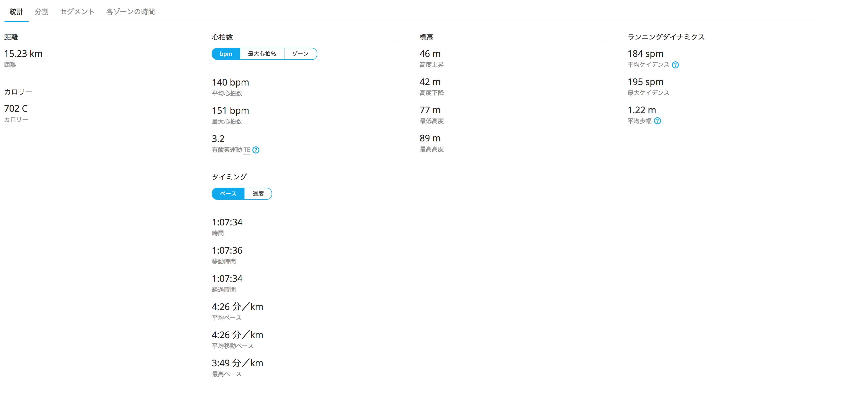
Task: Click the 77 m minimum elevation value
Action: [x=430, y=110]
